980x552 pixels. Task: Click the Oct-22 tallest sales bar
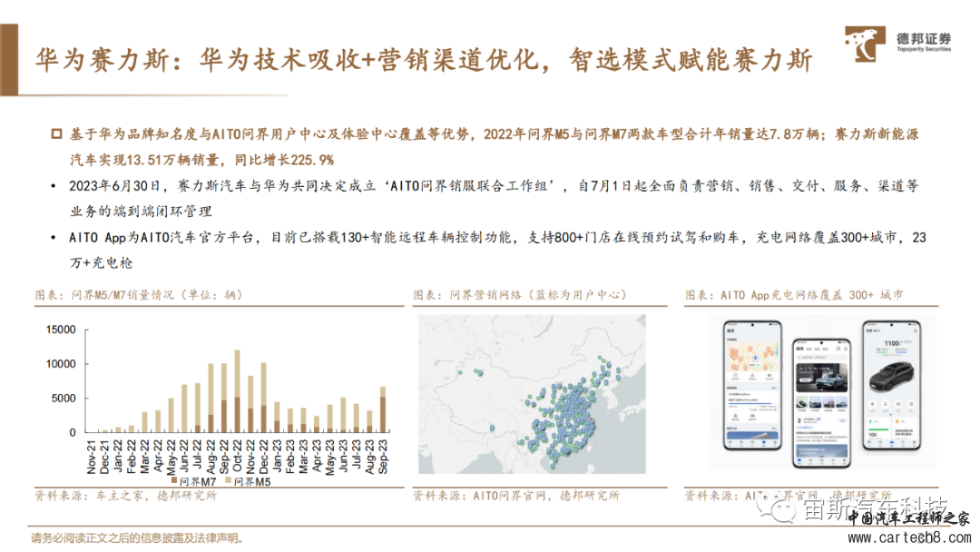238,391
